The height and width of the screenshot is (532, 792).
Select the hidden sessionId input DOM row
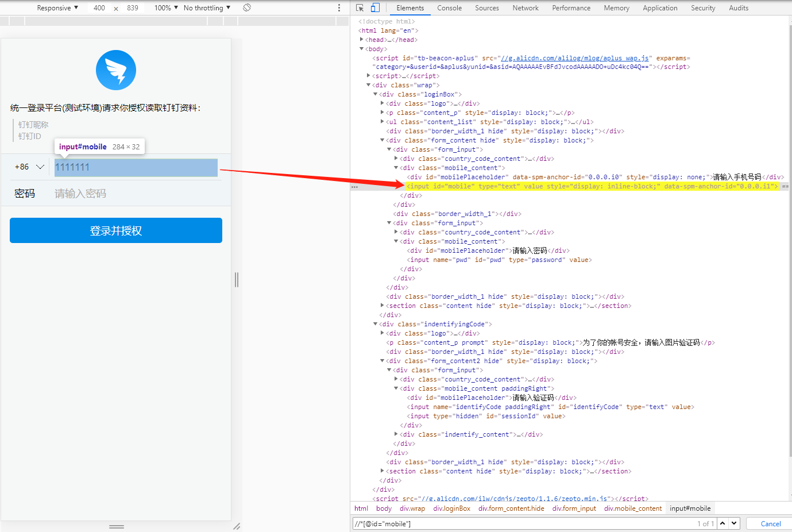click(x=486, y=416)
